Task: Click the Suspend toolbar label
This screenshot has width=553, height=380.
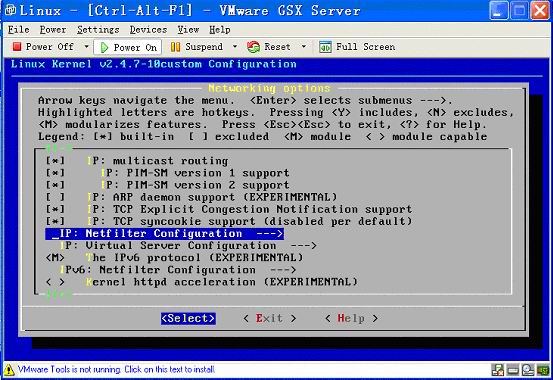Action: pyautogui.click(x=204, y=47)
